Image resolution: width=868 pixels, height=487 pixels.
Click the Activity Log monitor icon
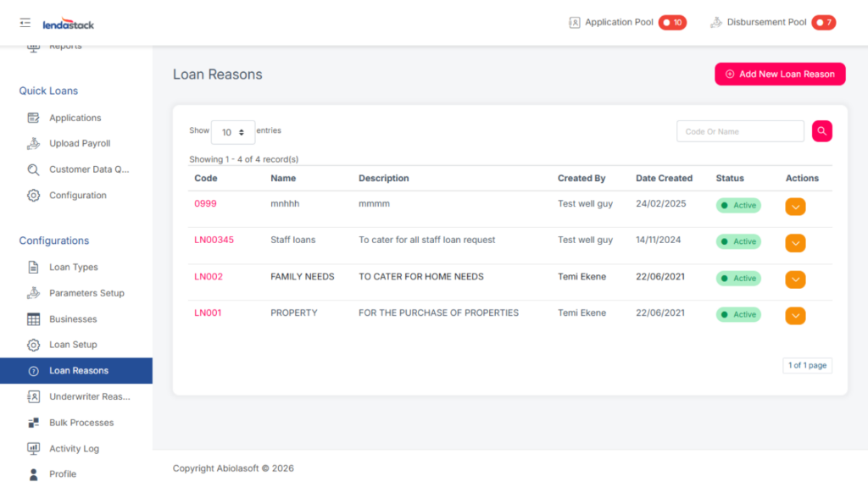[x=33, y=449]
